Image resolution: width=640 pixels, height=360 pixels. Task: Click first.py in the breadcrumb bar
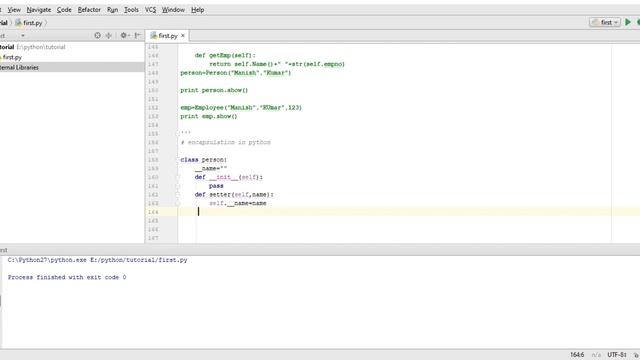(x=29, y=23)
